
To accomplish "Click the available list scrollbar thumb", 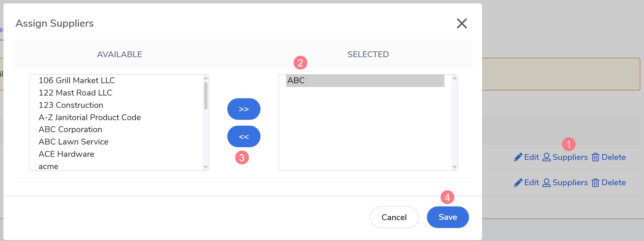I will tap(206, 96).
